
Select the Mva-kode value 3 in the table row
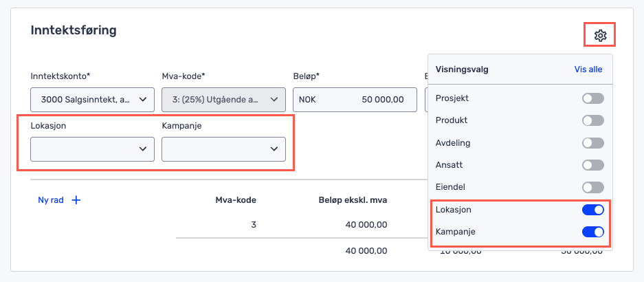(x=253, y=224)
